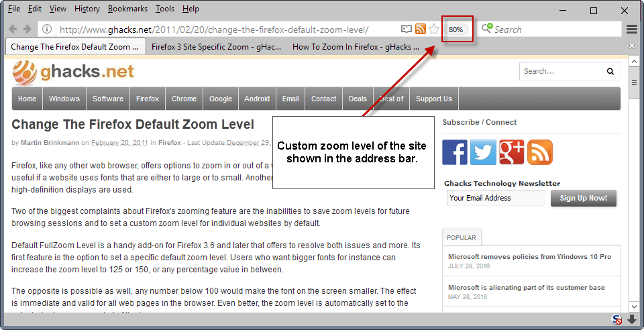Open Windows in the site navigation
Viewport: 644px width, 330px height.
[x=64, y=99]
